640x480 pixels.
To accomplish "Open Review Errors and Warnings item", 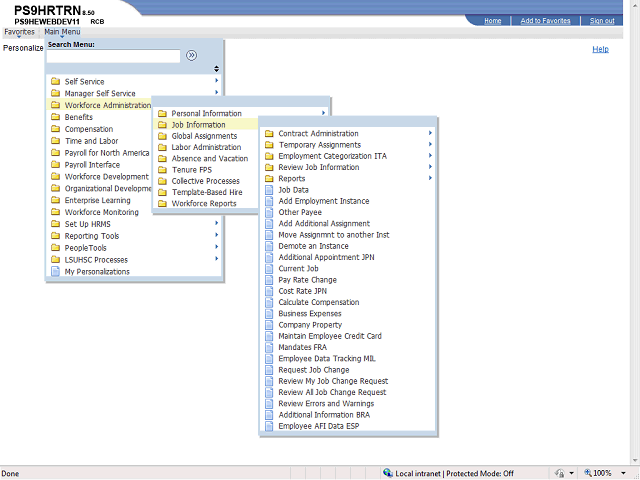I will 326,404.
